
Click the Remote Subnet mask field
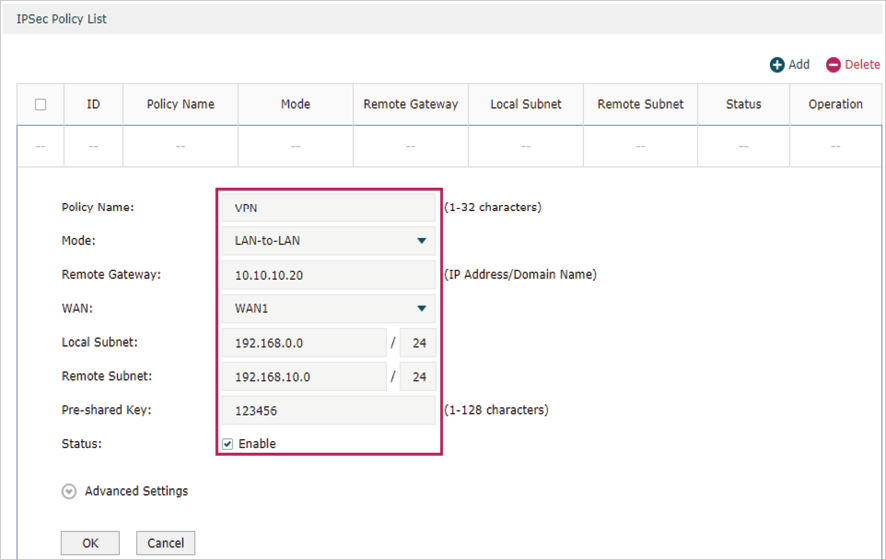(x=418, y=377)
